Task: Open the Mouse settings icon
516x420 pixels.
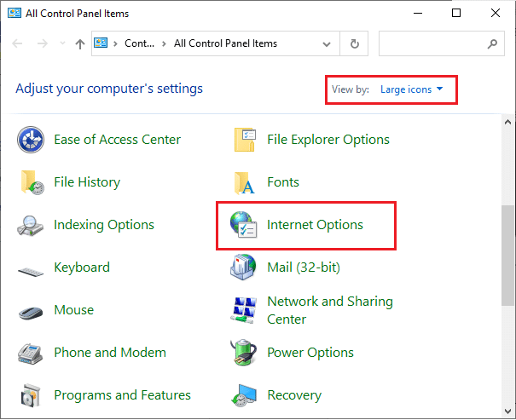Action: (x=32, y=310)
